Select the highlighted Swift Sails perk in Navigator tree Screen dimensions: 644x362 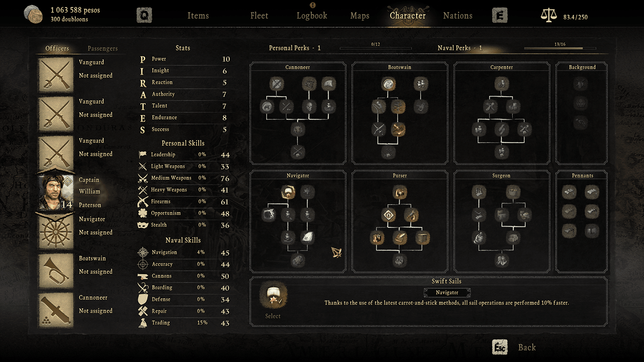coord(288,192)
